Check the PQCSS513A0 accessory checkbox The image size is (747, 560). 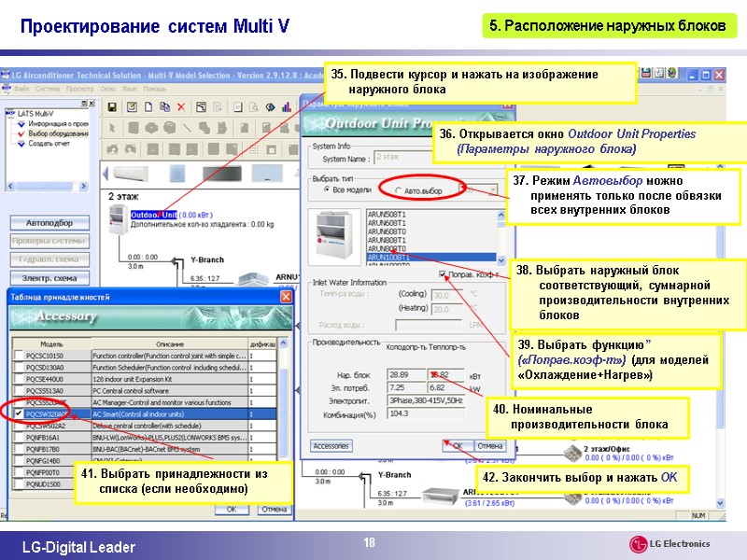(x=19, y=390)
